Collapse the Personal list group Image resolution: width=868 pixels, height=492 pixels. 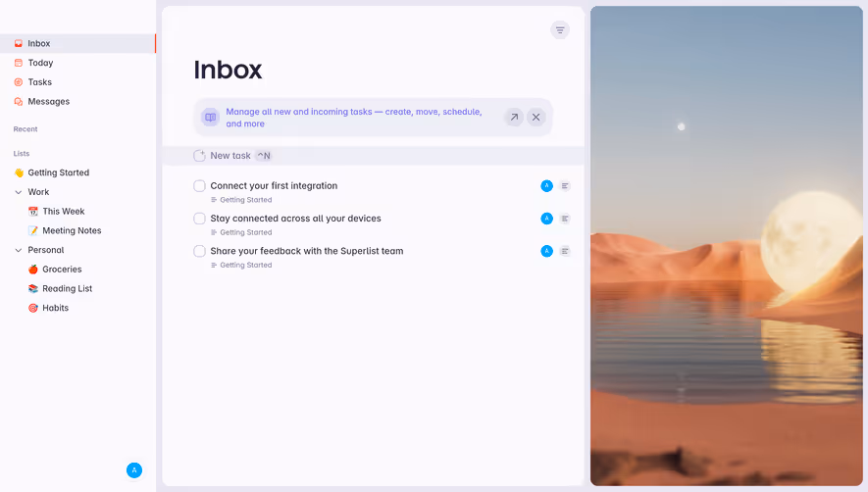click(x=19, y=250)
